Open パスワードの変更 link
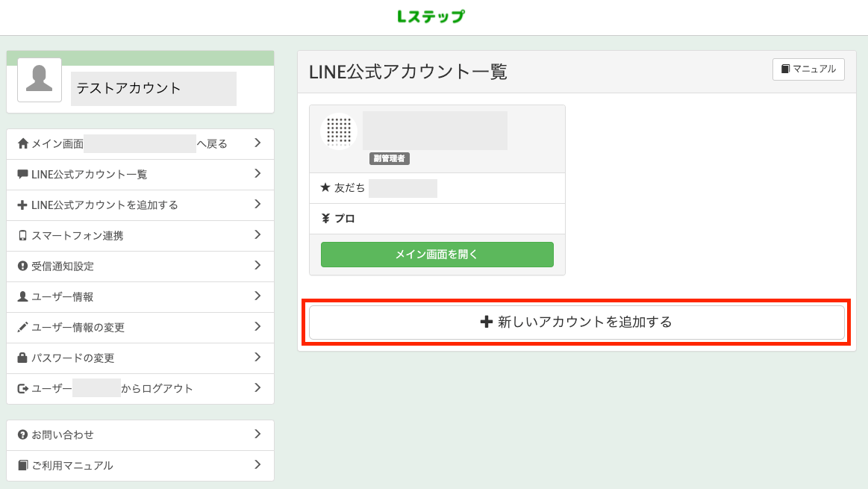 coord(140,358)
